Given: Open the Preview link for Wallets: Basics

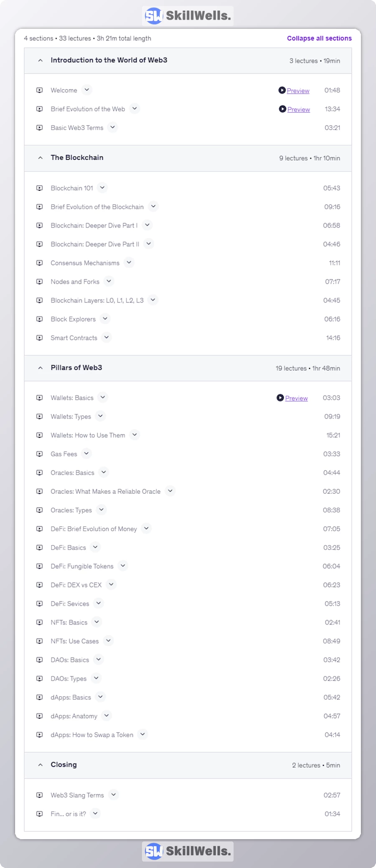Looking at the screenshot, I should (296, 398).
